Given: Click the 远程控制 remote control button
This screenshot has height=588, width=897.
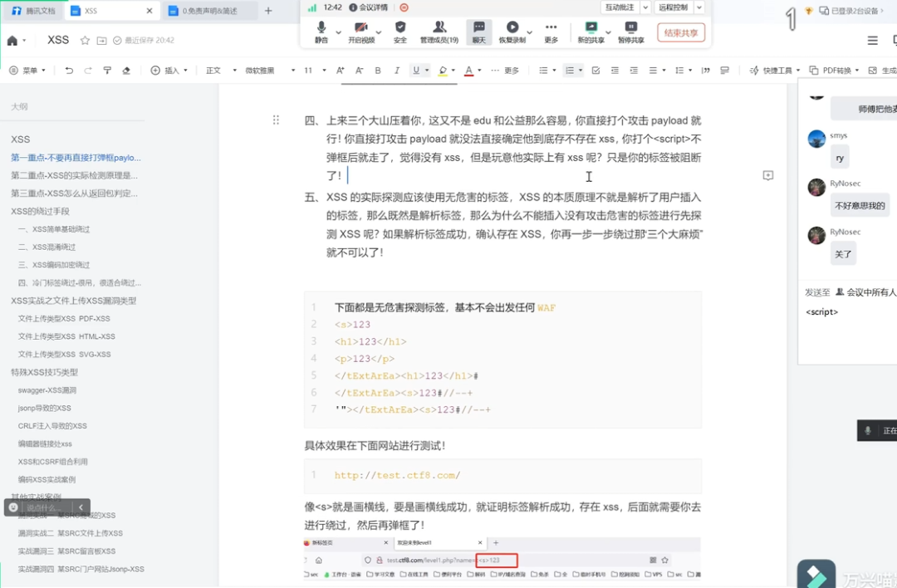Looking at the screenshot, I should pos(674,7).
